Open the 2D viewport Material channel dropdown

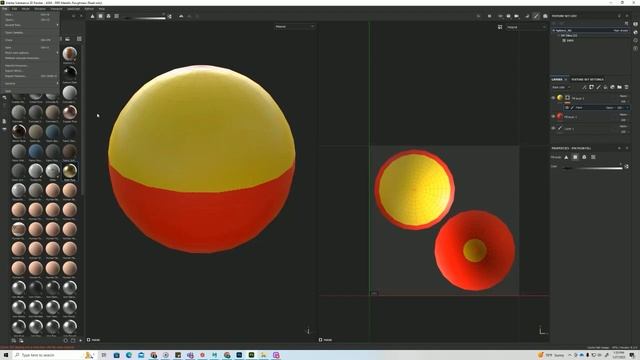click(x=526, y=27)
